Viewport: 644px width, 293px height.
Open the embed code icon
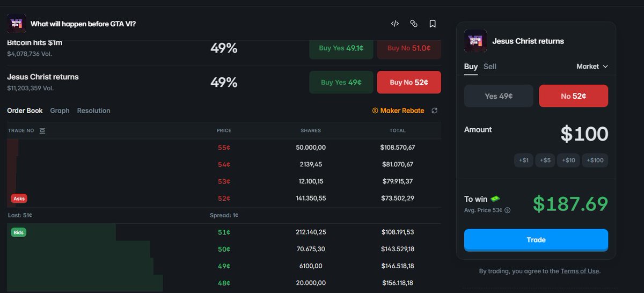[395, 24]
